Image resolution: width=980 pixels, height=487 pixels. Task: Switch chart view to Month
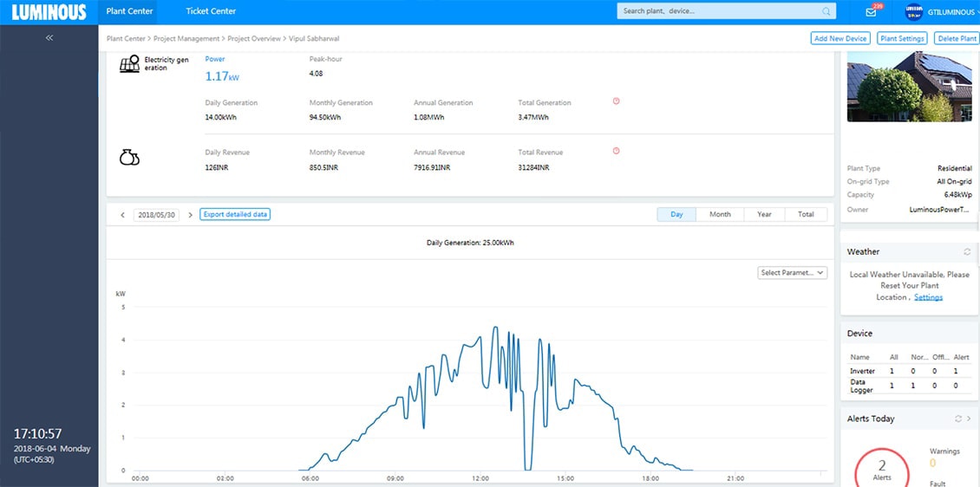720,214
